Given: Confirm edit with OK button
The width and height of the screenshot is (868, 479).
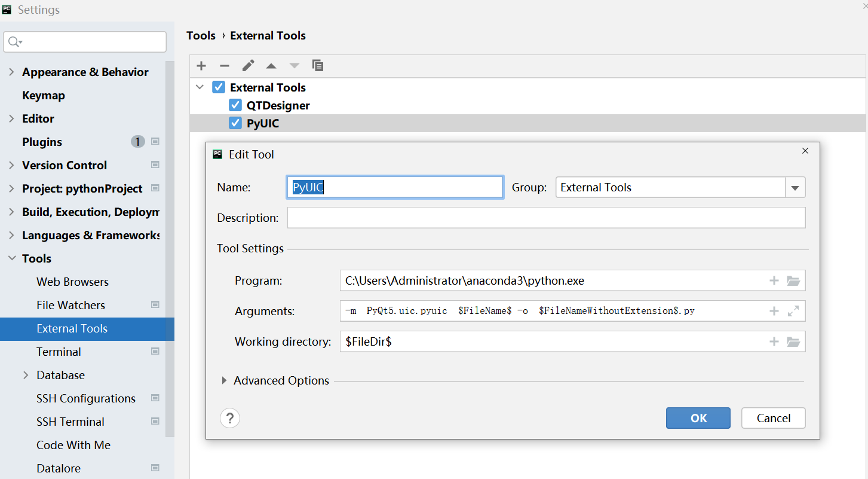Looking at the screenshot, I should point(698,418).
